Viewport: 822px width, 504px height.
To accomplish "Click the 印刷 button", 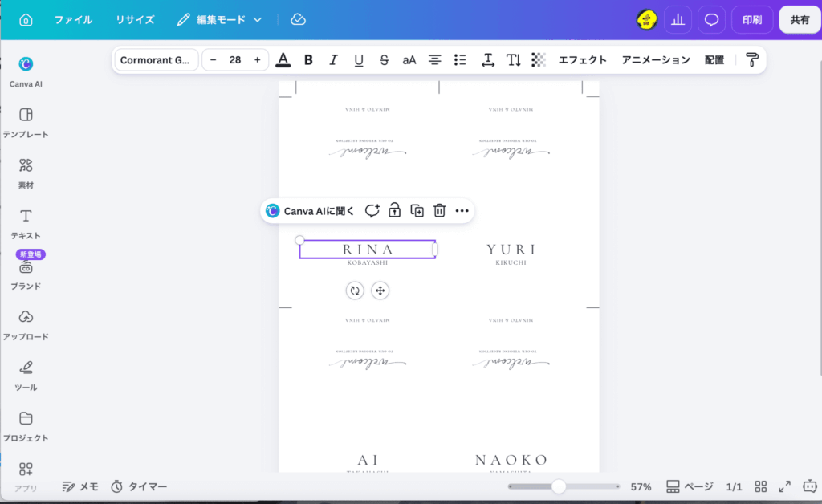I will (751, 20).
